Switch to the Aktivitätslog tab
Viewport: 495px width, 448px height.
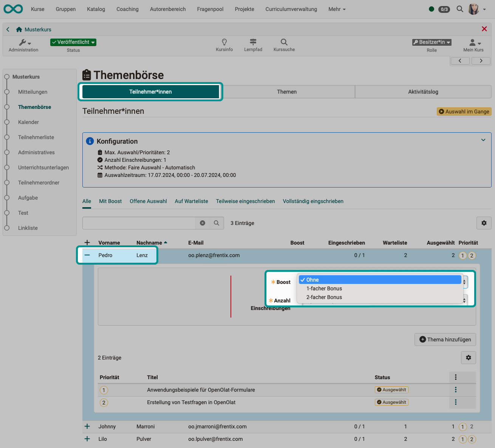pyautogui.click(x=423, y=91)
